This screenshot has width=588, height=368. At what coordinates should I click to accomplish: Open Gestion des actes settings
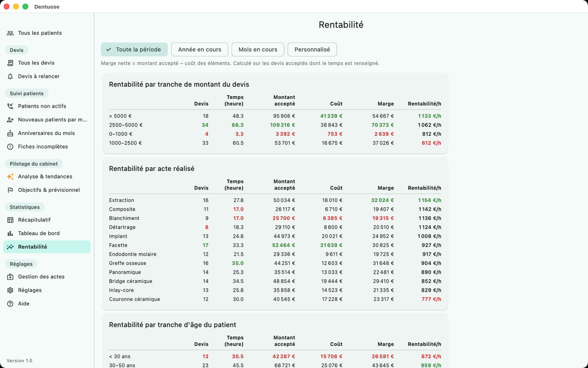pyautogui.click(x=47, y=277)
